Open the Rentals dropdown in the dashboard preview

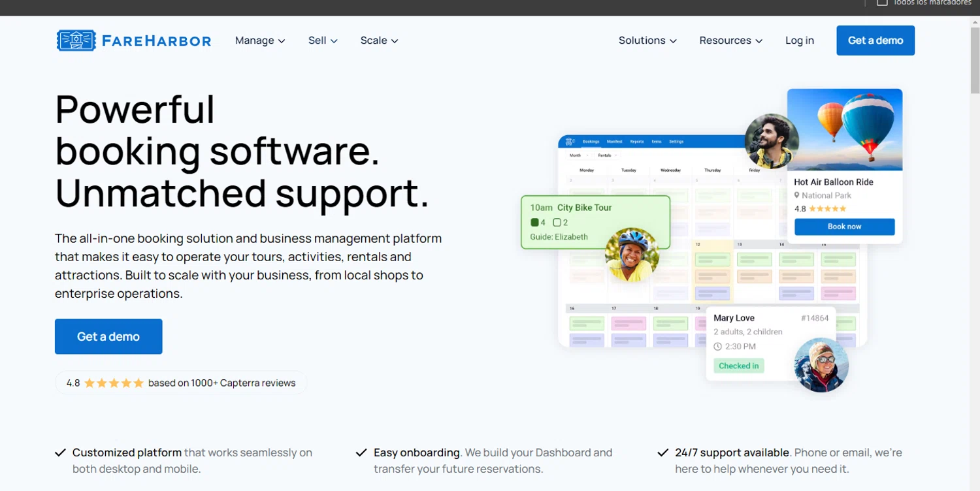click(607, 155)
